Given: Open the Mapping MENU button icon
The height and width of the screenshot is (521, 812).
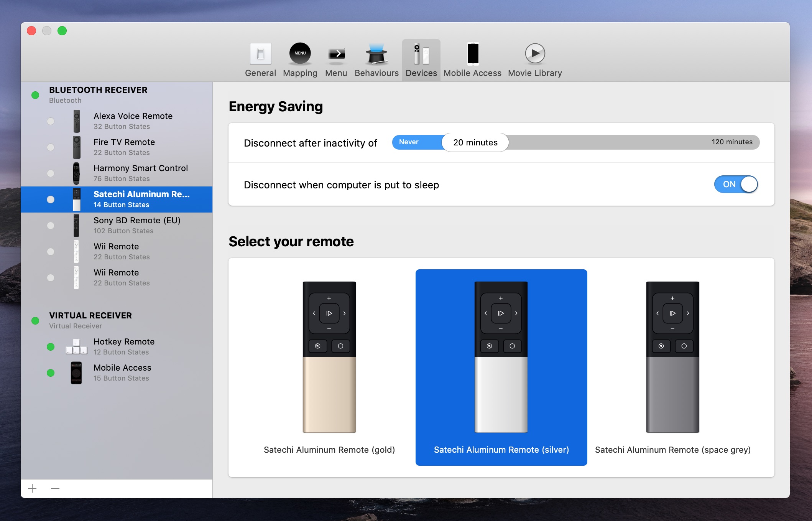Looking at the screenshot, I should tap(300, 53).
